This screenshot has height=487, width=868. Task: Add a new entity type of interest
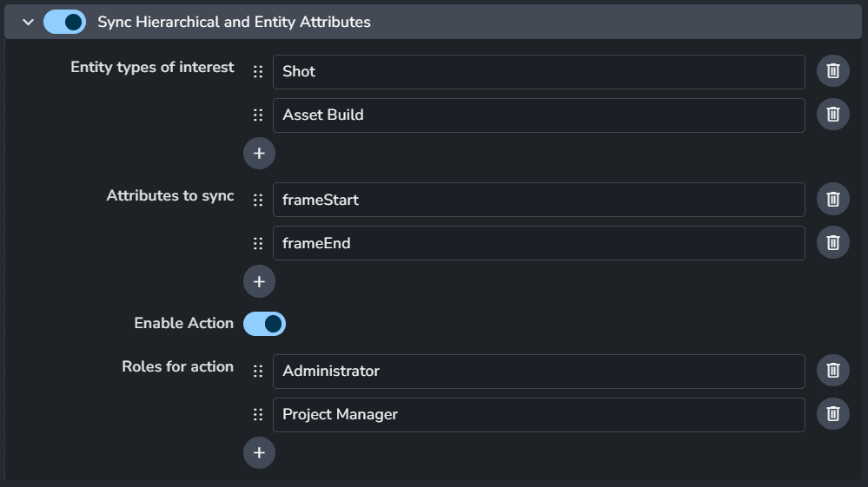click(x=259, y=154)
